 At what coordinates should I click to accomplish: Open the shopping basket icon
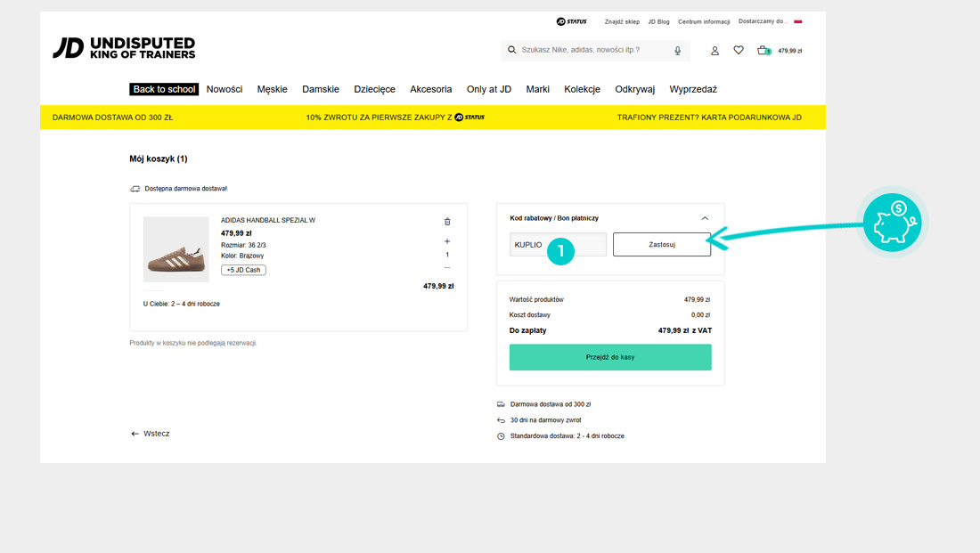[x=764, y=51]
